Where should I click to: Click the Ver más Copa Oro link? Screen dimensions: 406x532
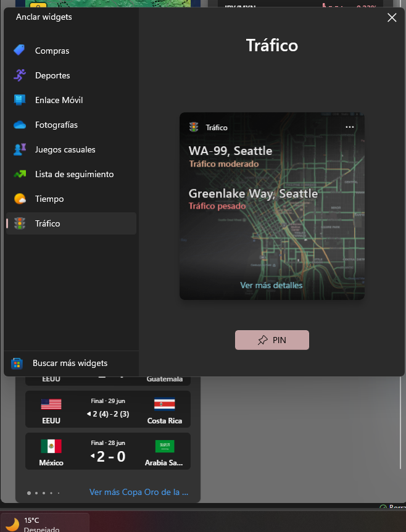click(139, 493)
